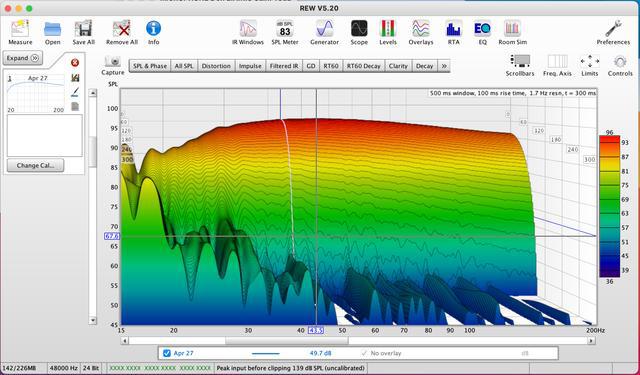Capture the graph image
This screenshot has height=375, width=640.
[x=113, y=65]
